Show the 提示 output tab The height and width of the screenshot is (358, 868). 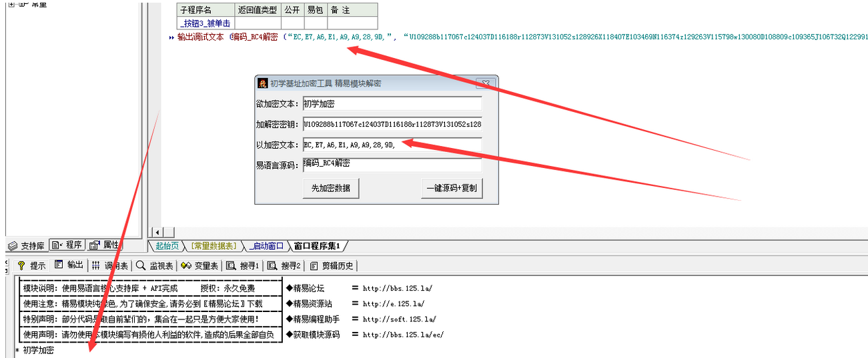click(x=32, y=265)
